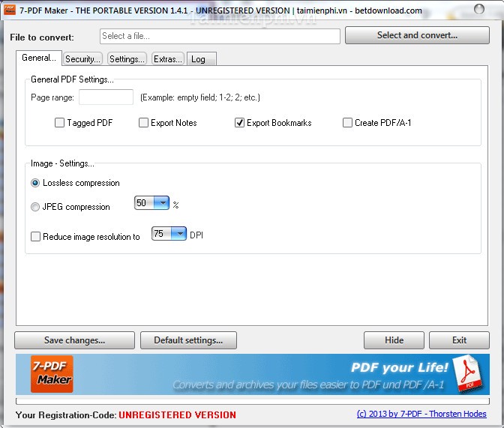Click the PDF document icon in banner
Viewport: 504px width, 428px height.
point(469,373)
